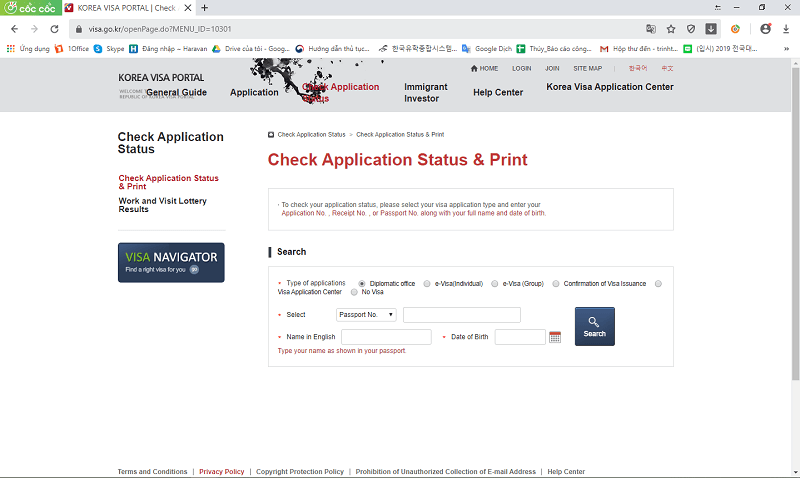Show more bookmarks with overflow chevron
The height and width of the screenshot is (478, 800).
785,48
